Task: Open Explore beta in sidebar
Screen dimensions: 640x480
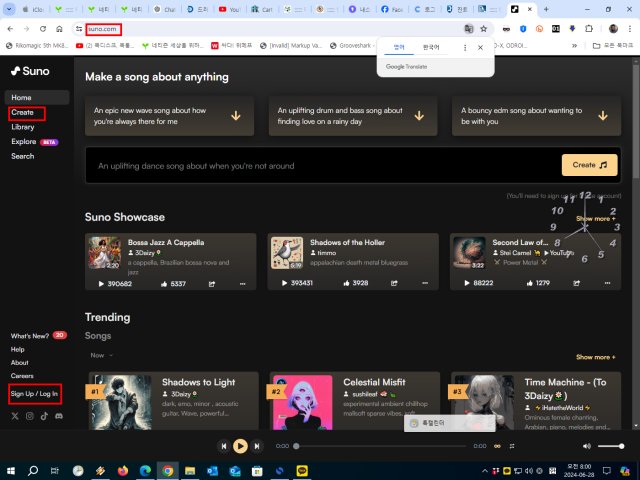Action: click(x=35, y=142)
